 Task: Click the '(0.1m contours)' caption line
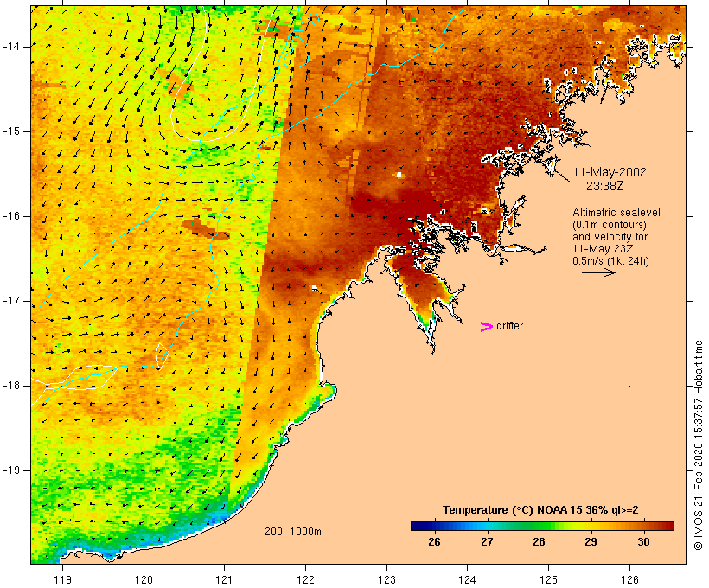pyautogui.click(x=610, y=225)
